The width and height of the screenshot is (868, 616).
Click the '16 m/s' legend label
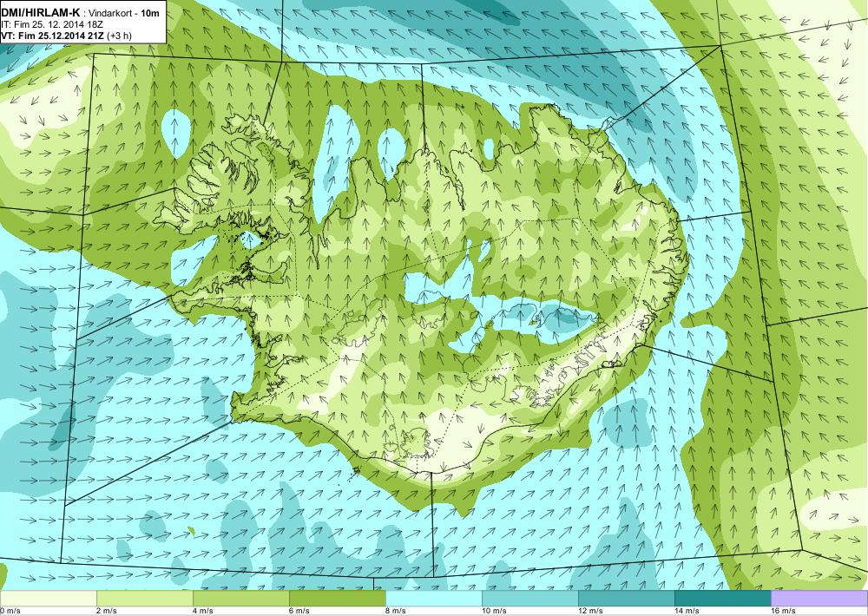click(783, 611)
